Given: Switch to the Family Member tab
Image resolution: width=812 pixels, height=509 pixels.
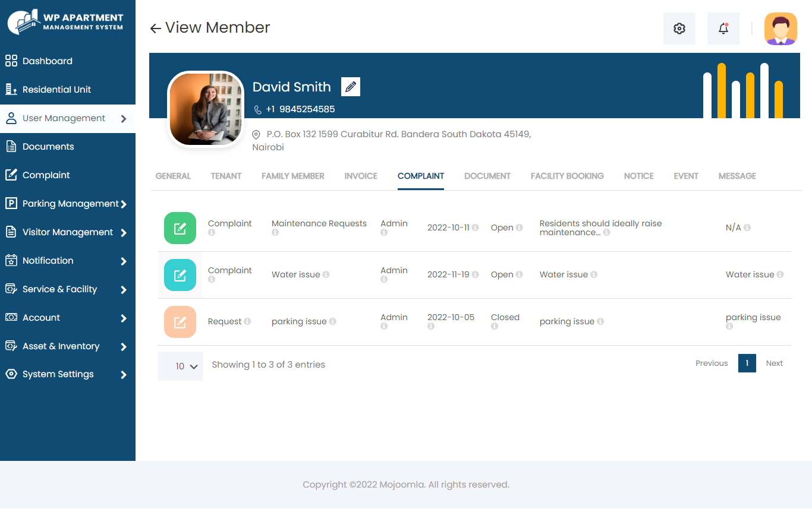Looking at the screenshot, I should (x=293, y=176).
